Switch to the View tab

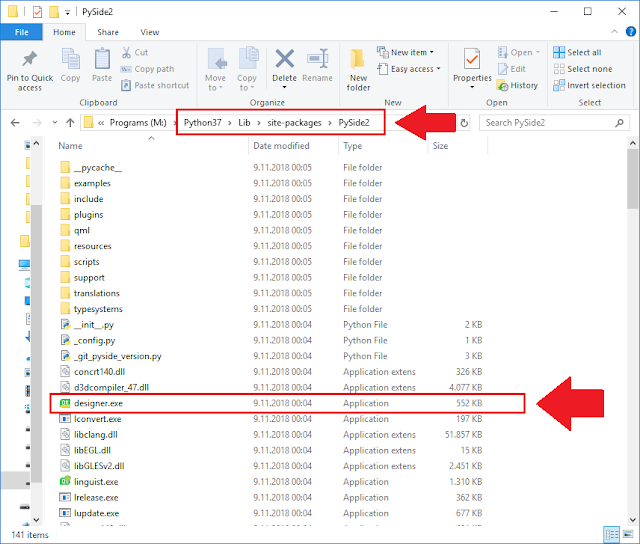(x=150, y=32)
